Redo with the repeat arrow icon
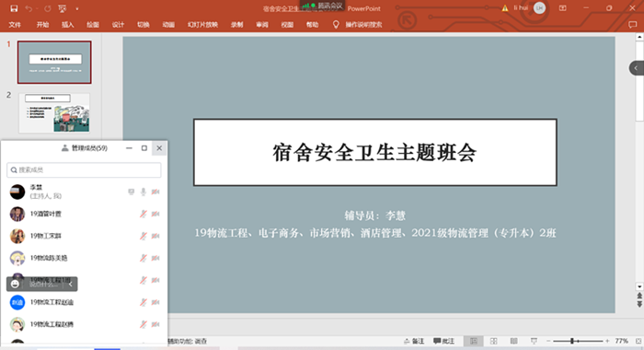The height and width of the screenshot is (350, 644). tap(48, 8)
